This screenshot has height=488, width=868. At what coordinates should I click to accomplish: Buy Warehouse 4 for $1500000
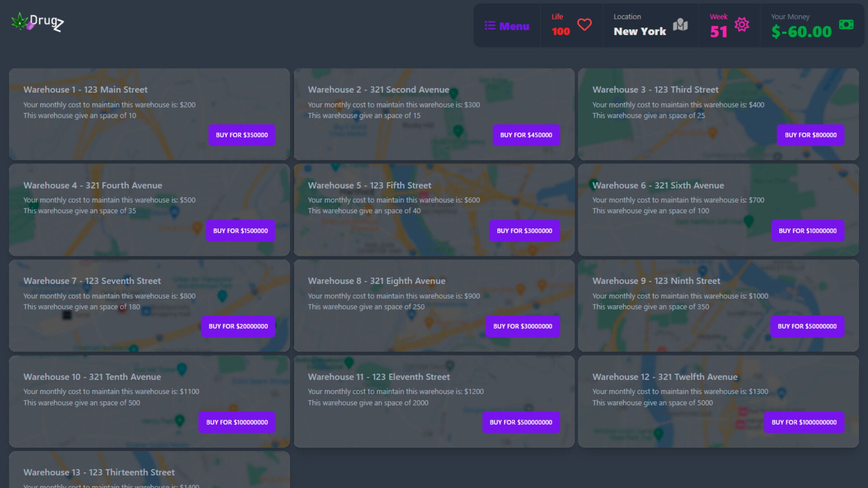pos(240,230)
